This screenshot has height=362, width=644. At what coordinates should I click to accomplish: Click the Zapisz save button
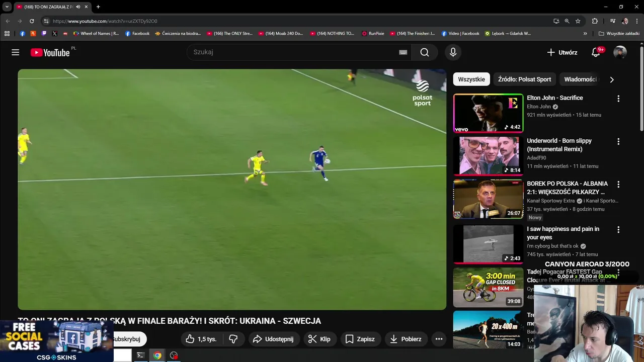click(x=360, y=339)
